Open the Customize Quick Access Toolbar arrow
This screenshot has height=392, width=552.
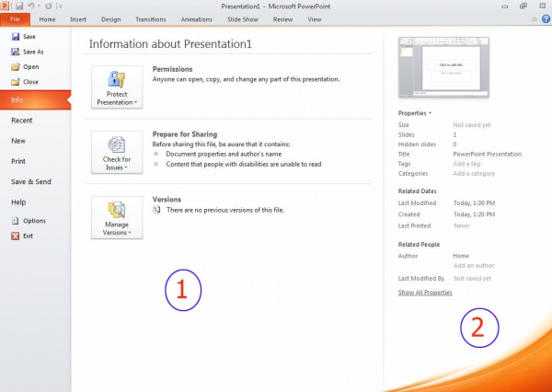pyautogui.click(x=61, y=6)
